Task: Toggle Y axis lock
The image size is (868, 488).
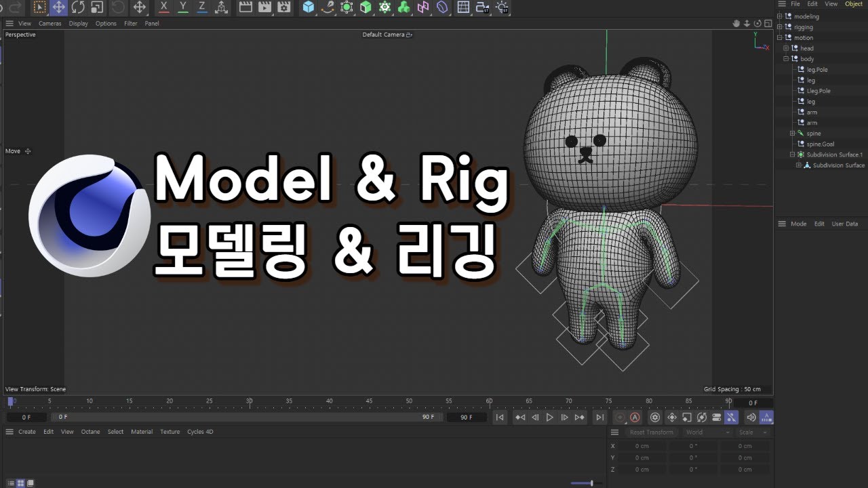Action: [182, 7]
